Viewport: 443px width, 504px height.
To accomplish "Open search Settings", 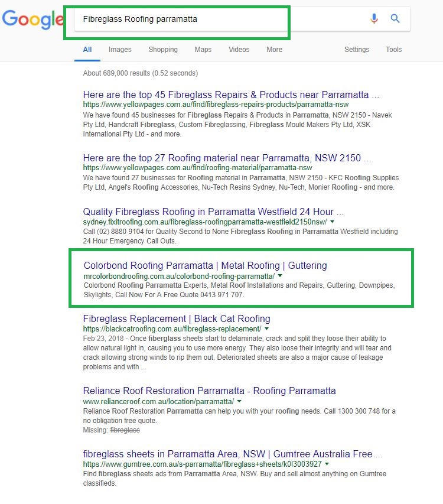I will [357, 50].
